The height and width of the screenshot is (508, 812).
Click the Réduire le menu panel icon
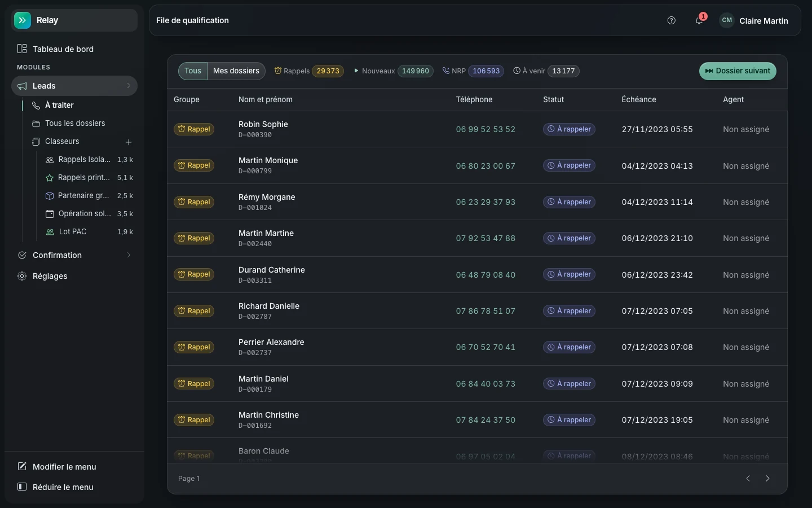point(22,487)
